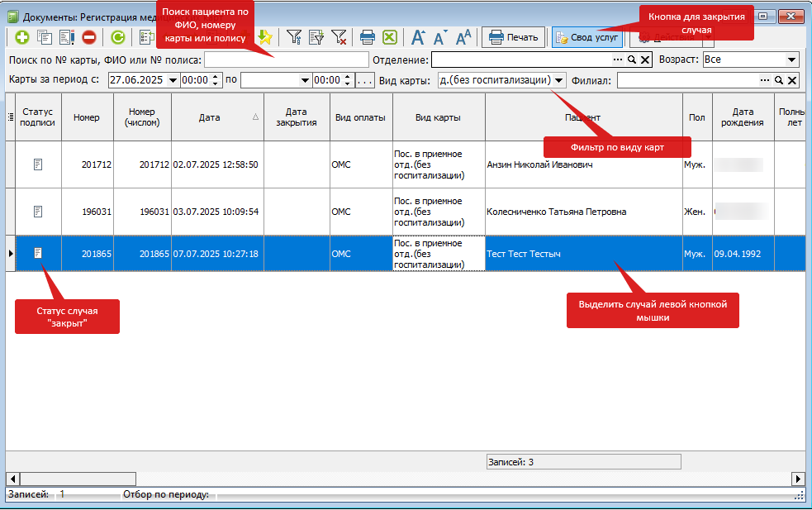
Task: Click the grid column chooser icon
Action: pos(11,117)
